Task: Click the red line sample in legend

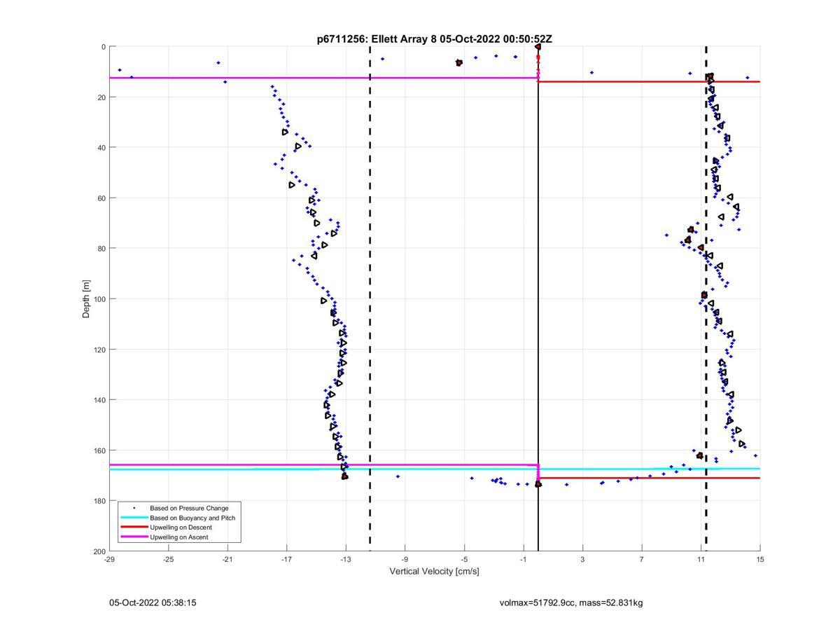Action: [134, 528]
